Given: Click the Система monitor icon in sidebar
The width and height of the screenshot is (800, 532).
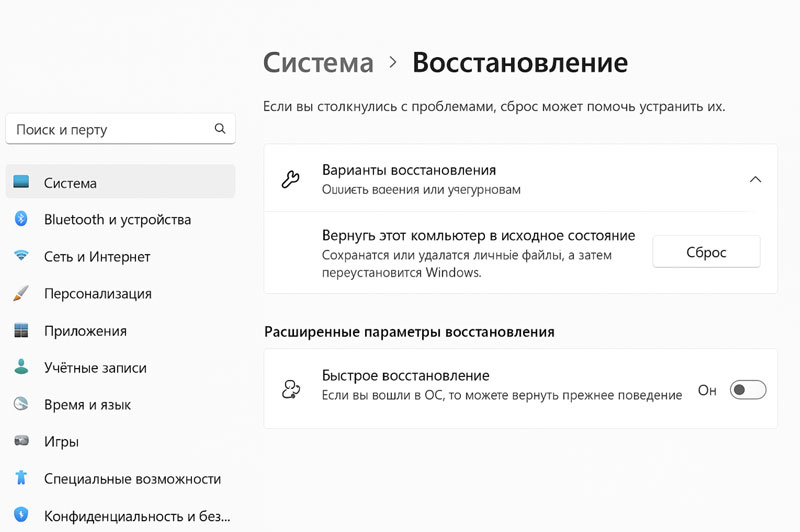Looking at the screenshot, I should (x=21, y=182).
